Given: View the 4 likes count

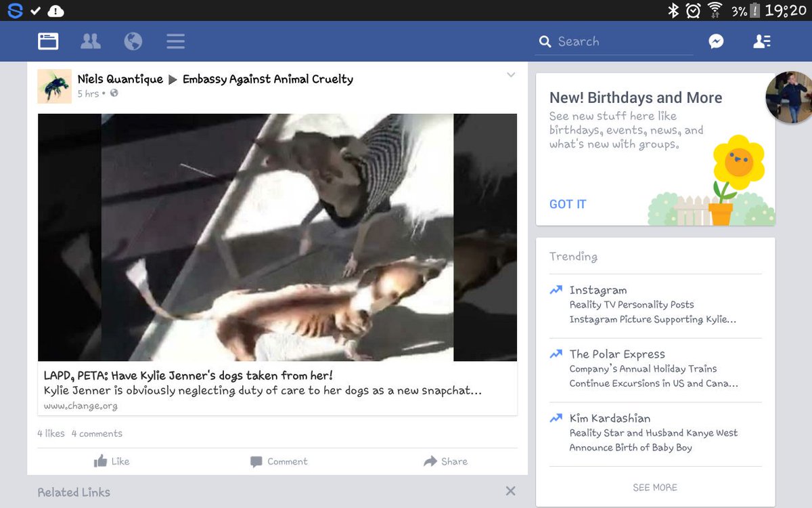Looking at the screenshot, I should 51,433.
